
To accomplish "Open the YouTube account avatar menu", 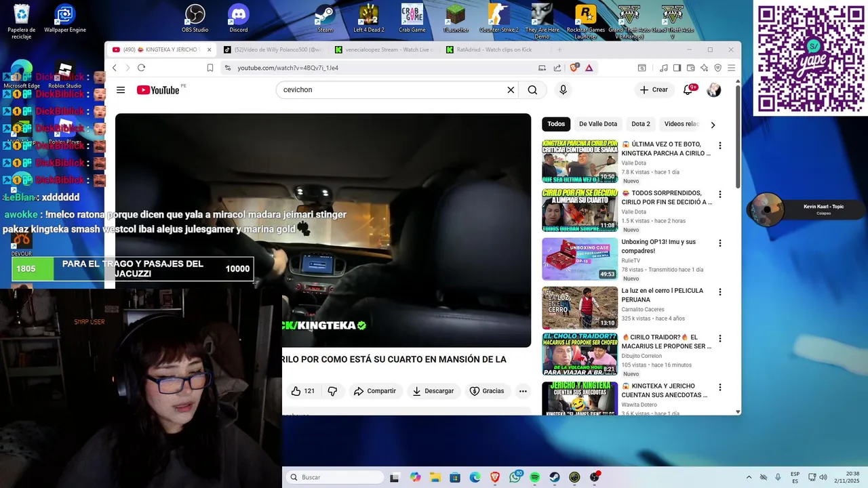I will [x=713, y=89].
